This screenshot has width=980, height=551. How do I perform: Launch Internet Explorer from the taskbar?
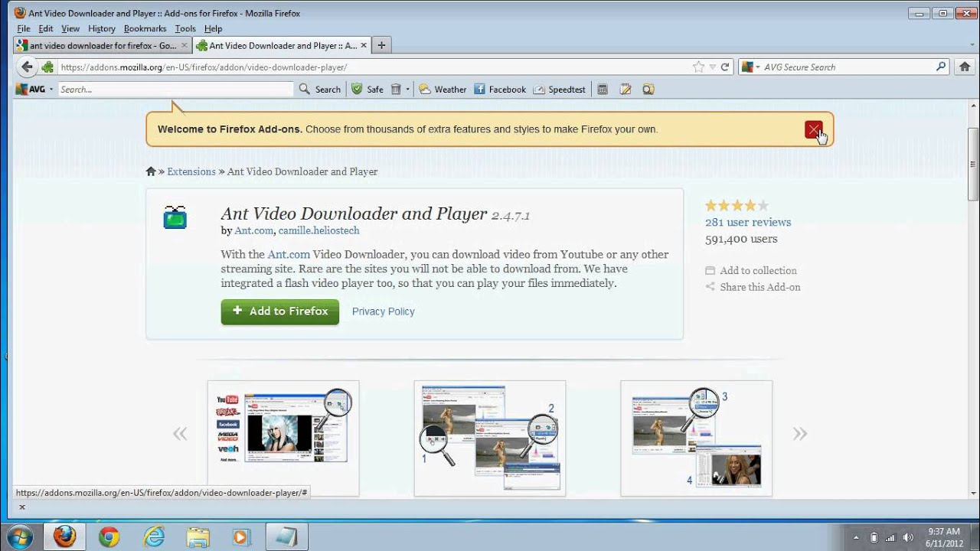(153, 537)
